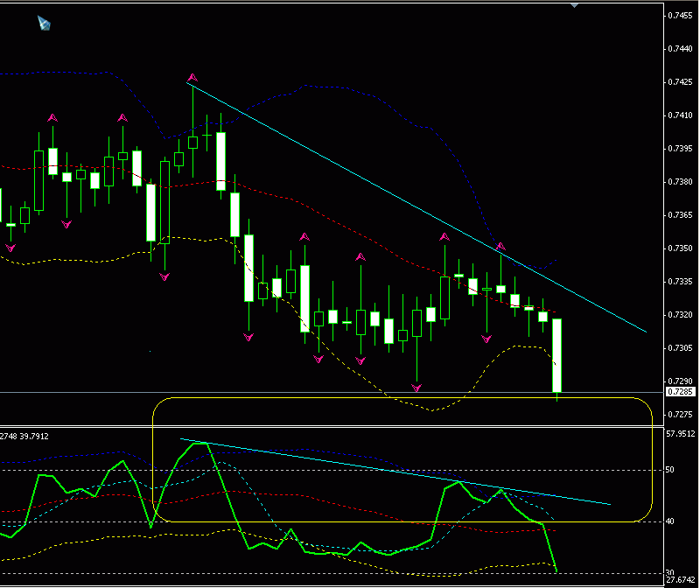This screenshot has height=588, width=700.
Task: Click the 0.7455 price axis label
Action: click(x=681, y=16)
